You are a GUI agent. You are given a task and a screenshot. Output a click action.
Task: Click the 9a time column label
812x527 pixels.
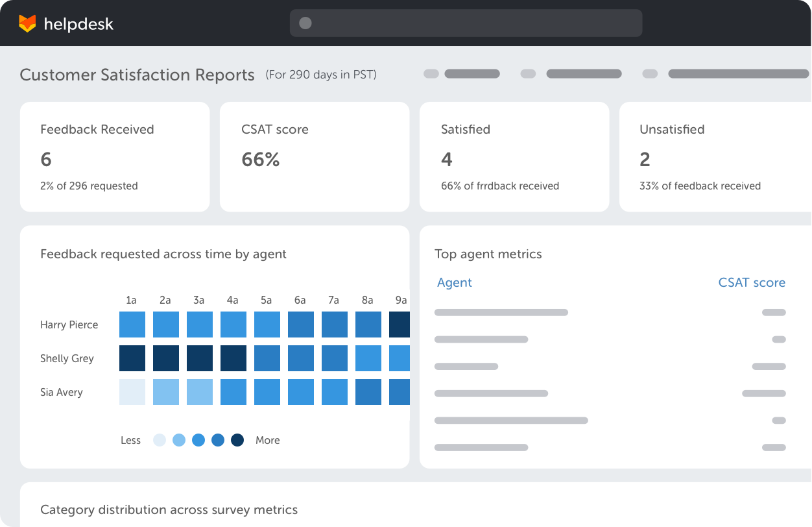coord(401,300)
